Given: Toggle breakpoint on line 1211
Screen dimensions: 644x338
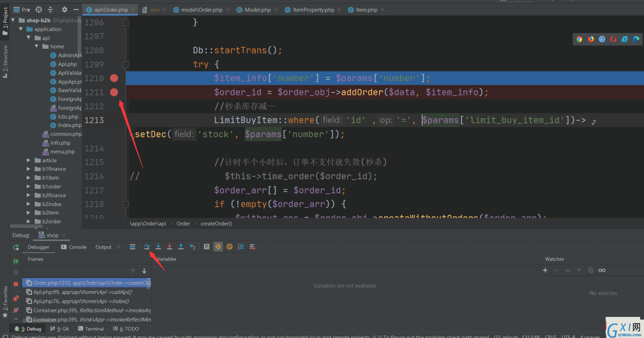Looking at the screenshot, I should click(x=114, y=92).
